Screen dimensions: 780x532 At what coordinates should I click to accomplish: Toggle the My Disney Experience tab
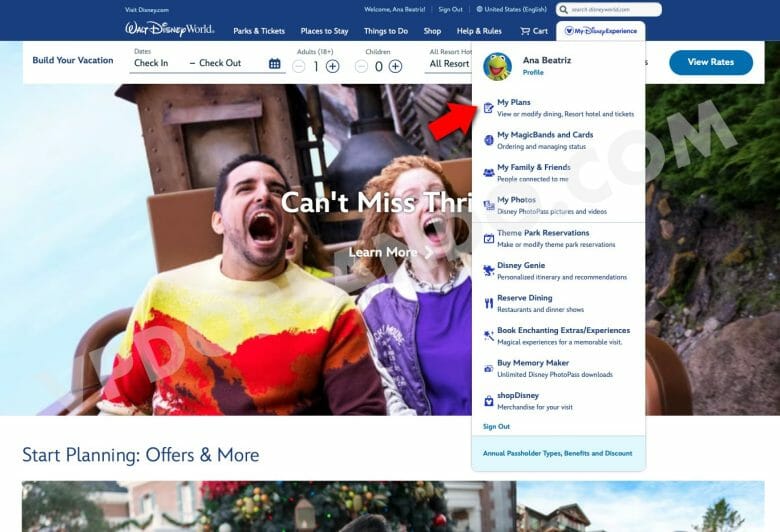click(x=600, y=31)
